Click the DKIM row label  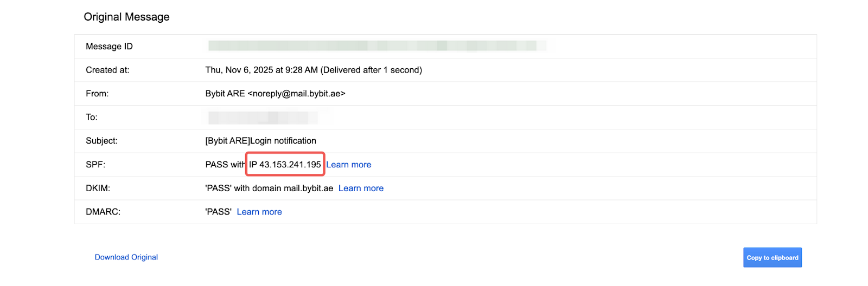[x=98, y=188]
